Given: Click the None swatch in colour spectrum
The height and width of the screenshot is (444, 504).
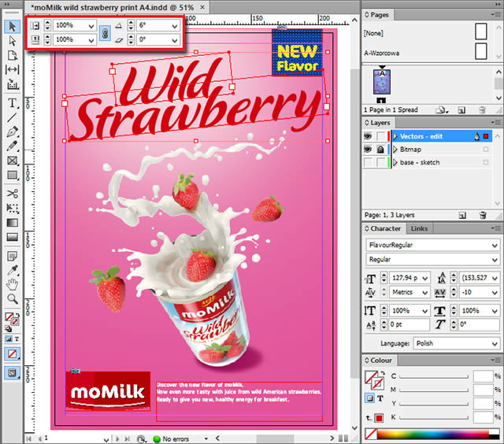Looking at the screenshot, I should pos(371,434).
